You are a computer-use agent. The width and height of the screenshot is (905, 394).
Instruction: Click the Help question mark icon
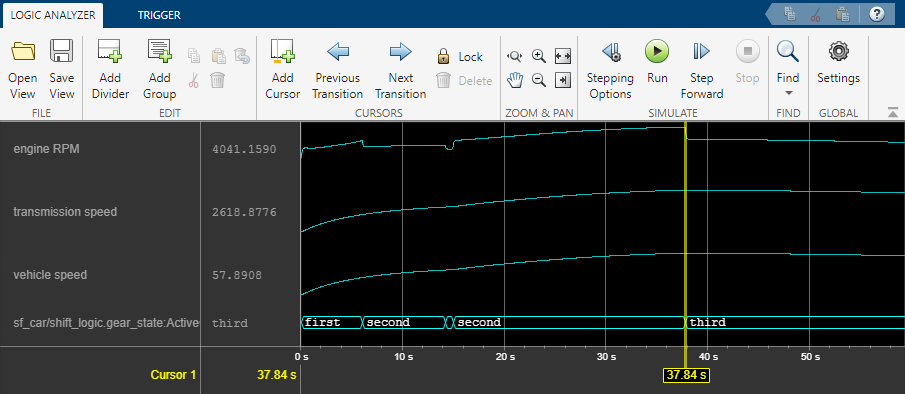876,14
